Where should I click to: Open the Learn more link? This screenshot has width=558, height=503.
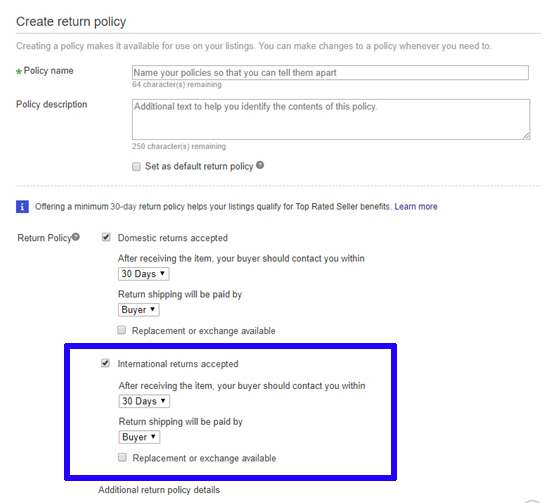coord(416,206)
